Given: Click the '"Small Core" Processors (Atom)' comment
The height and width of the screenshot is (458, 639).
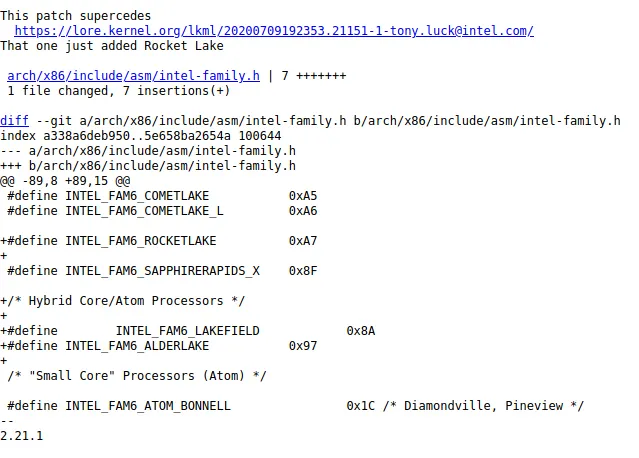Looking at the screenshot, I should [x=137, y=376].
